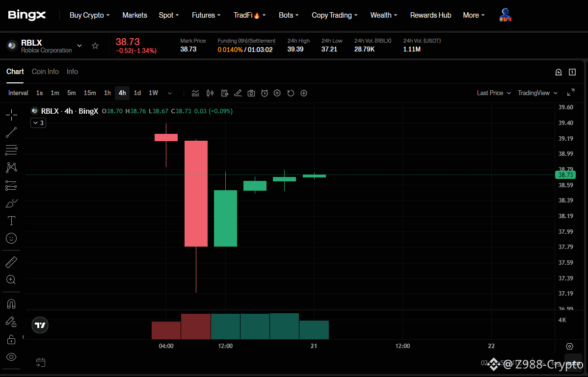The width and height of the screenshot is (588, 377).
Task: Open the Bots dropdown menu
Action: 289,15
